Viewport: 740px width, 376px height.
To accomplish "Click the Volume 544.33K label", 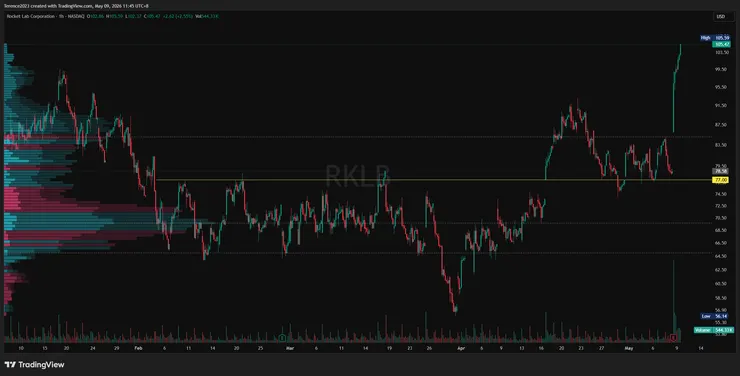I will pos(714,330).
